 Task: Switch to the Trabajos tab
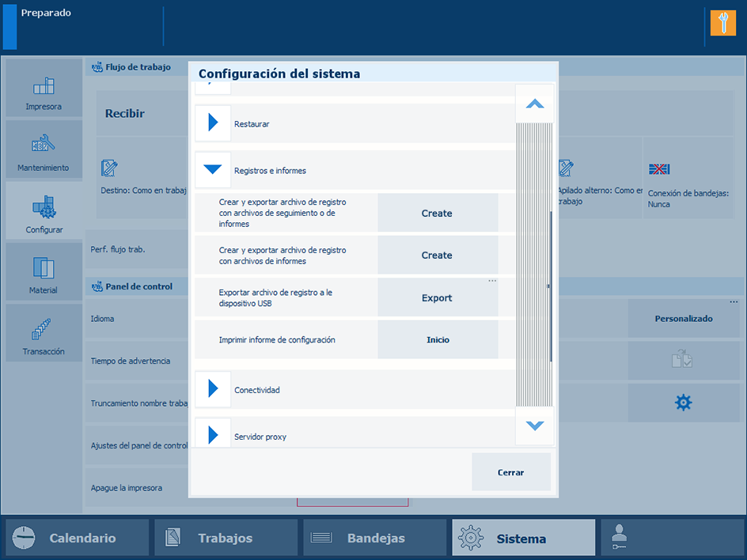226,537
